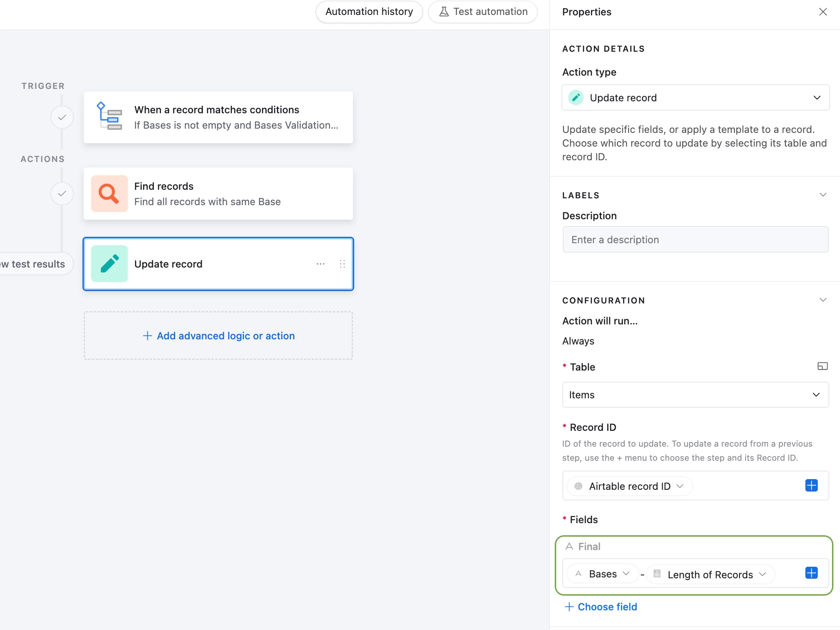
Task: Open the Items table dropdown
Action: click(695, 395)
